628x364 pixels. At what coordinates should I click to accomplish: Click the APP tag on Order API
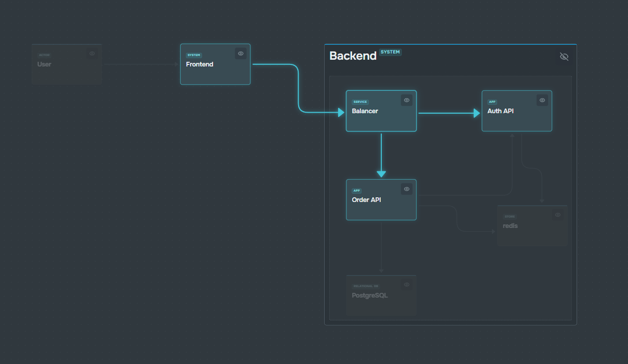356,191
